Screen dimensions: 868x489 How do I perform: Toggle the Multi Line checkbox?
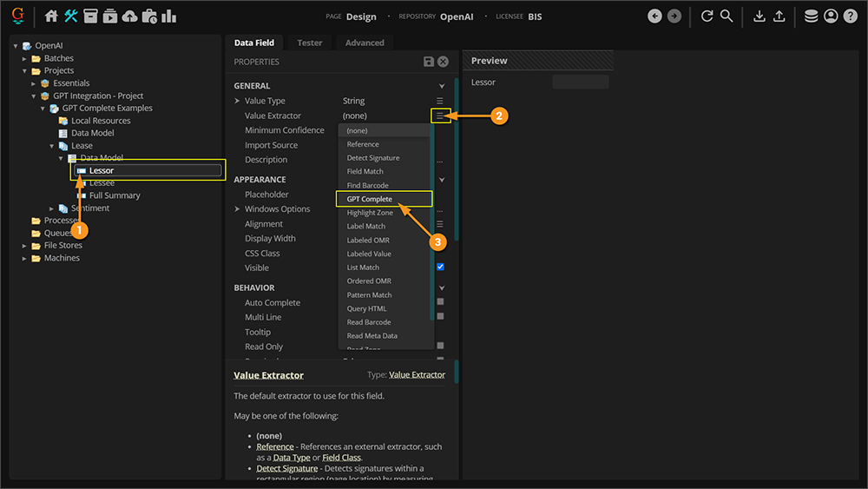click(x=440, y=317)
